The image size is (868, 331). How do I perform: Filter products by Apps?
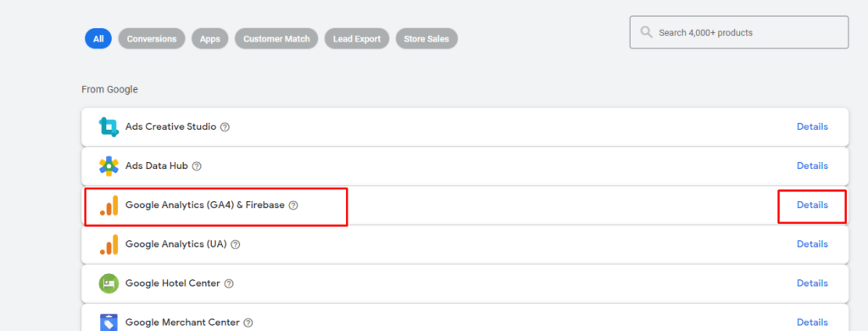point(210,39)
